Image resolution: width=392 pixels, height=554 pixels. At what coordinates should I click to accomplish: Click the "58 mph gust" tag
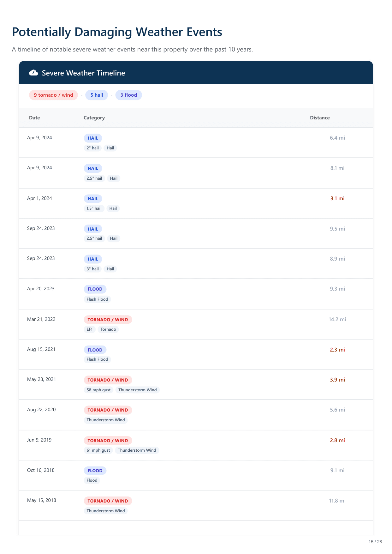click(98, 390)
